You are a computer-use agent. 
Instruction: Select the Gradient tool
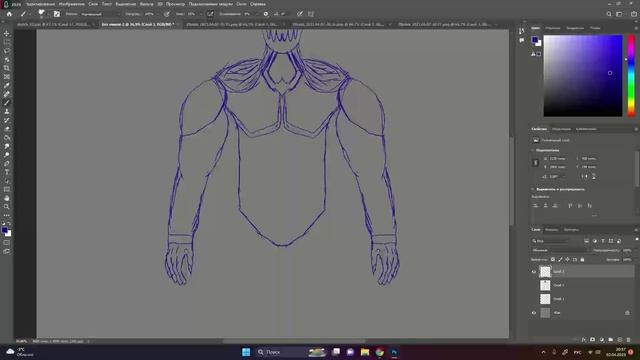7,138
